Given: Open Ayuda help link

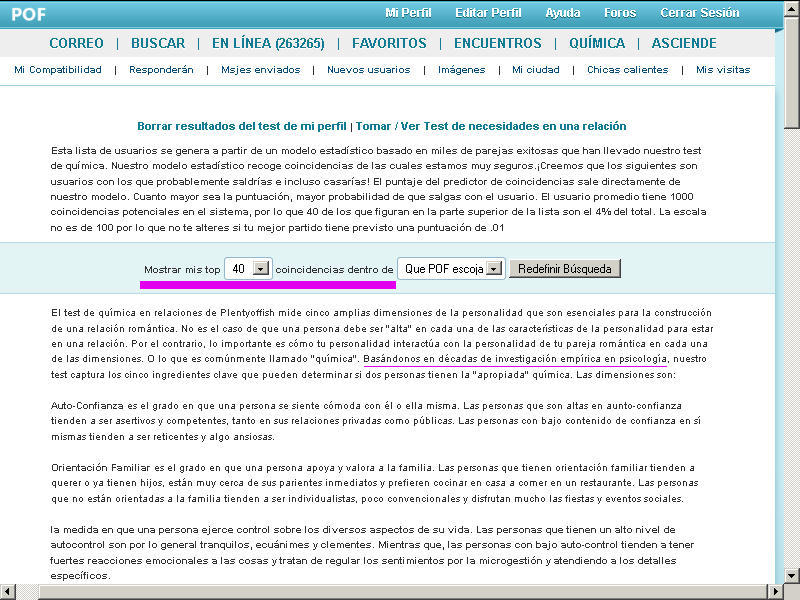Looking at the screenshot, I should tap(563, 13).
